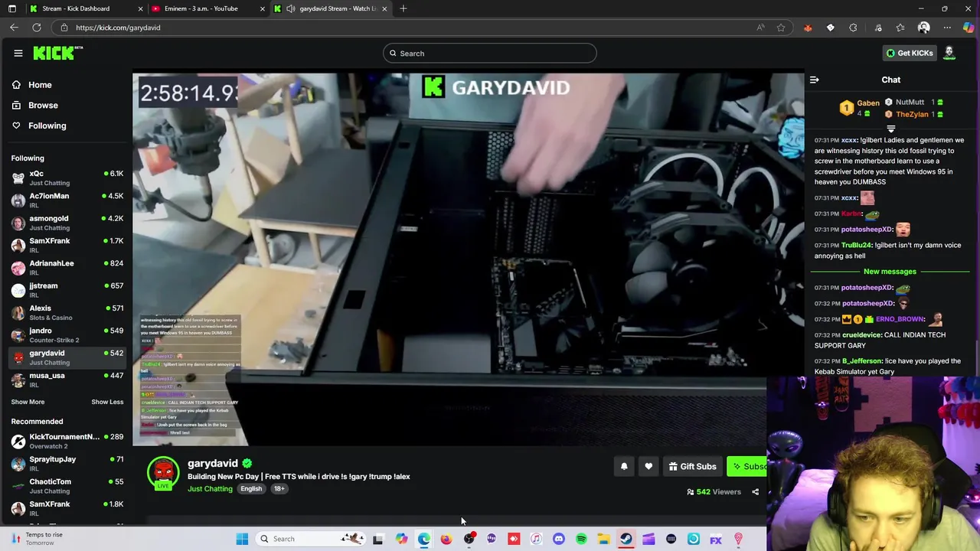Open the Favorites list icon
980x551 pixels.
coord(900,28)
